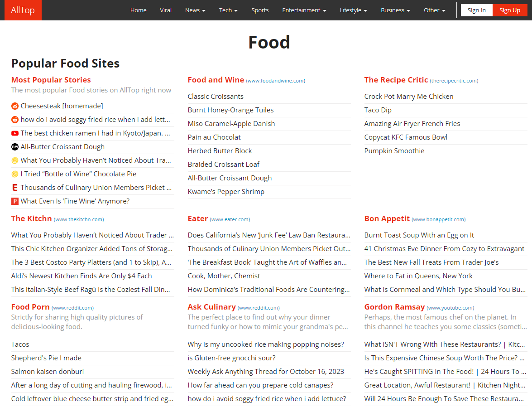The width and height of the screenshot is (532, 412).
Task: Open the Bon Appetit heading link
Action: [x=387, y=218]
